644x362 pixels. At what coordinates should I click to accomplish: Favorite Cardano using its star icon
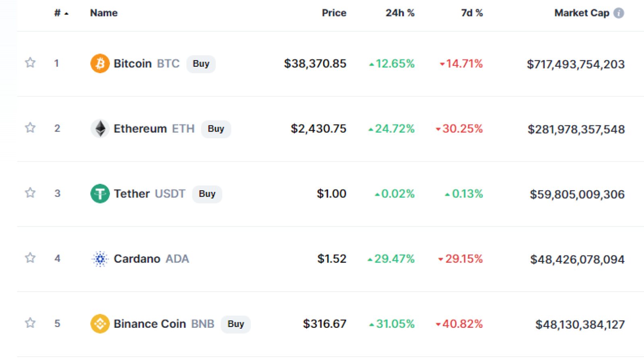click(x=30, y=258)
